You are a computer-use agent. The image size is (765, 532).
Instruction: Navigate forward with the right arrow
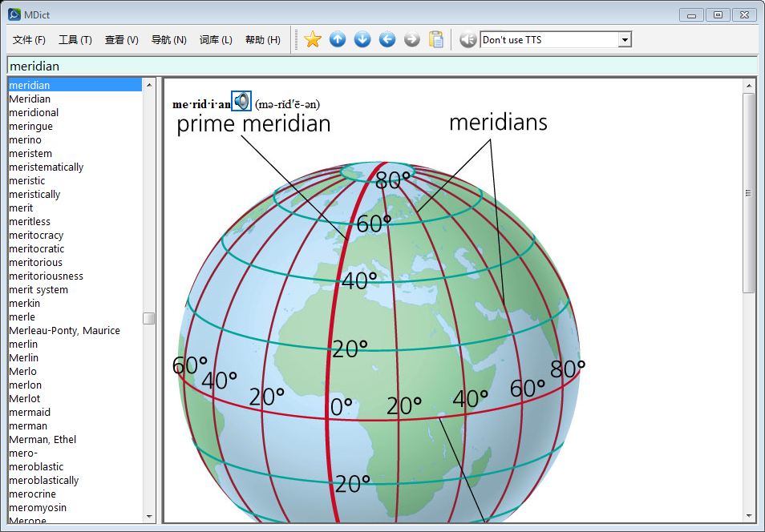[x=412, y=39]
